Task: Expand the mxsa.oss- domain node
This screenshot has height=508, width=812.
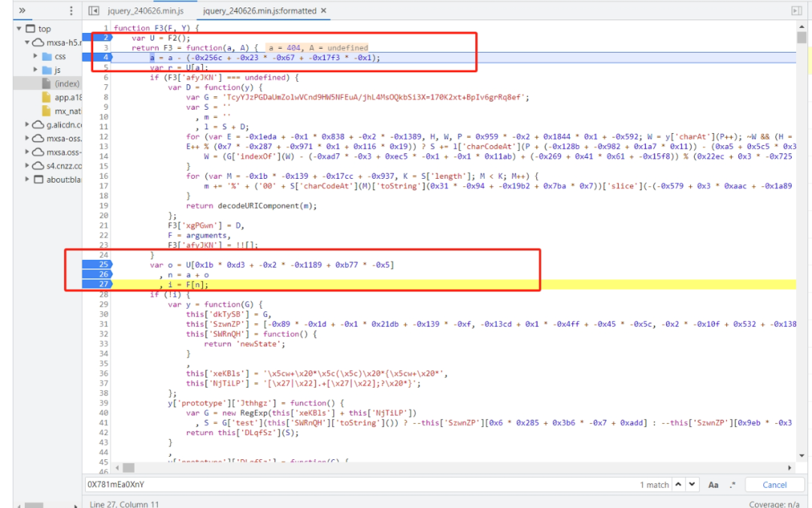Action: point(27,152)
